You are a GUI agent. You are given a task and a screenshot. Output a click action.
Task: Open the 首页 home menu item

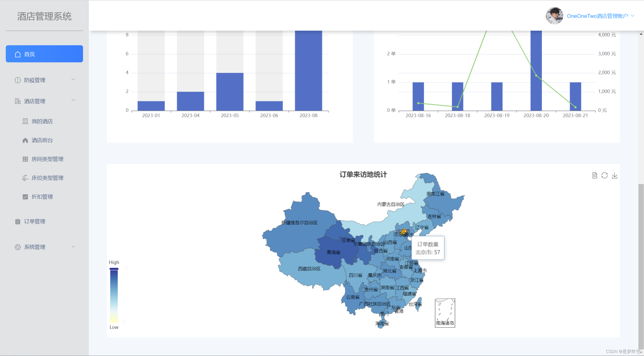pyautogui.click(x=44, y=54)
